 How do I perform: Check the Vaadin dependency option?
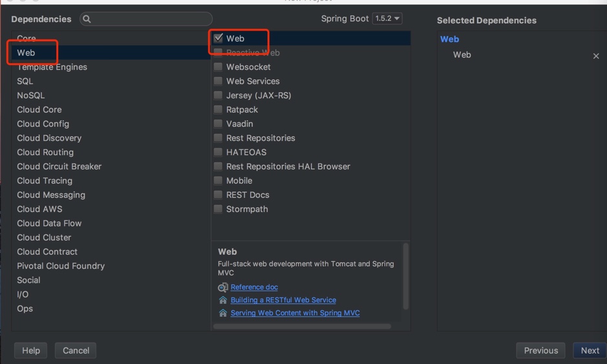pyautogui.click(x=218, y=123)
